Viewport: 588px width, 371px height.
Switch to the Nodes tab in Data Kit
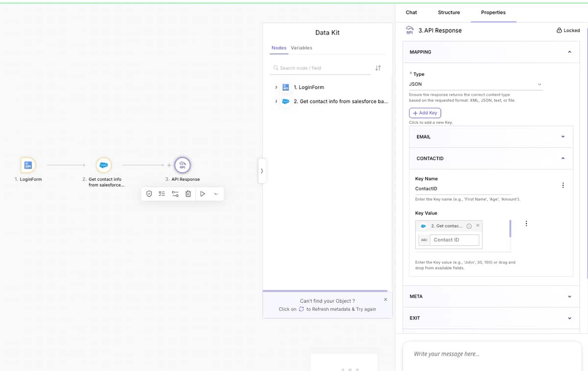tap(279, 48)
